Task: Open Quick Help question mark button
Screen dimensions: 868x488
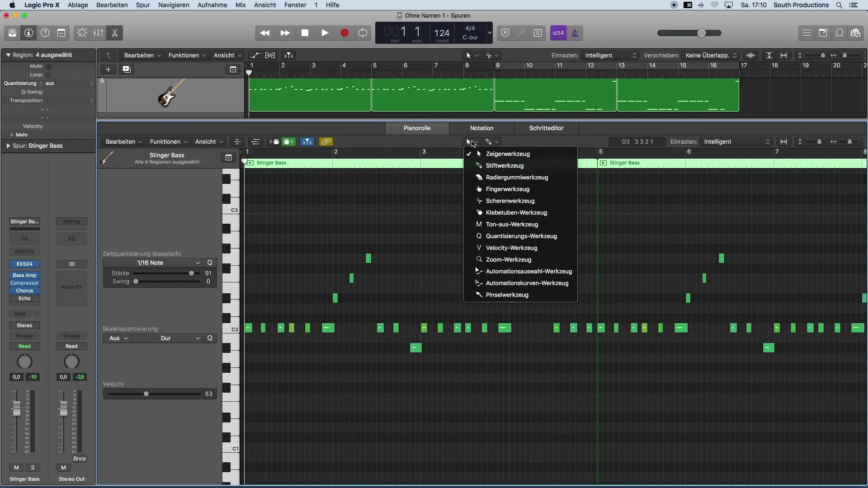Action: (45, 33)
